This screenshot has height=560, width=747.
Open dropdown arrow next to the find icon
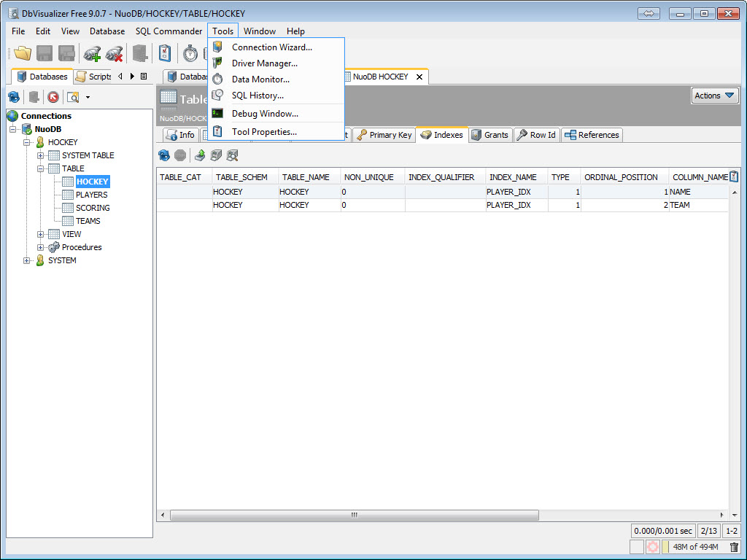[88, 98]
